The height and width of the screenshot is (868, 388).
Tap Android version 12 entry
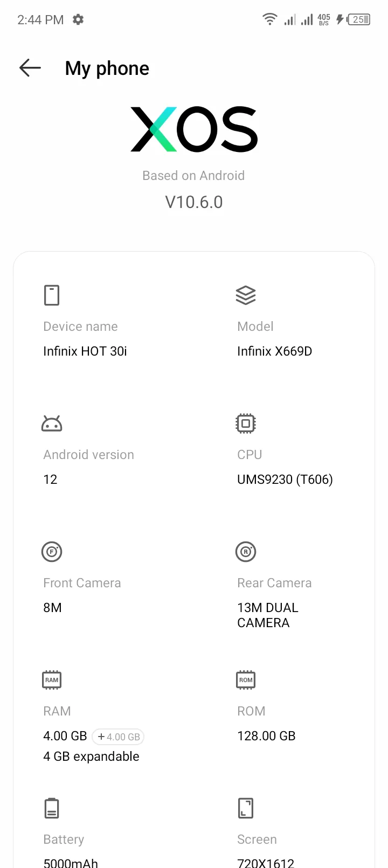tap(50, 480)
